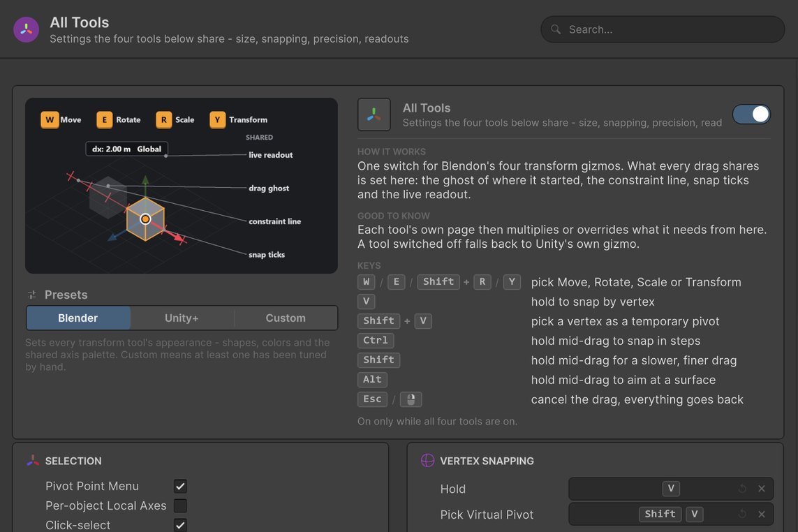Image resolution: width=798 pixels, height=532 pixels.
Task: Focus the Search input field
Action: click(x=663, y=29)
